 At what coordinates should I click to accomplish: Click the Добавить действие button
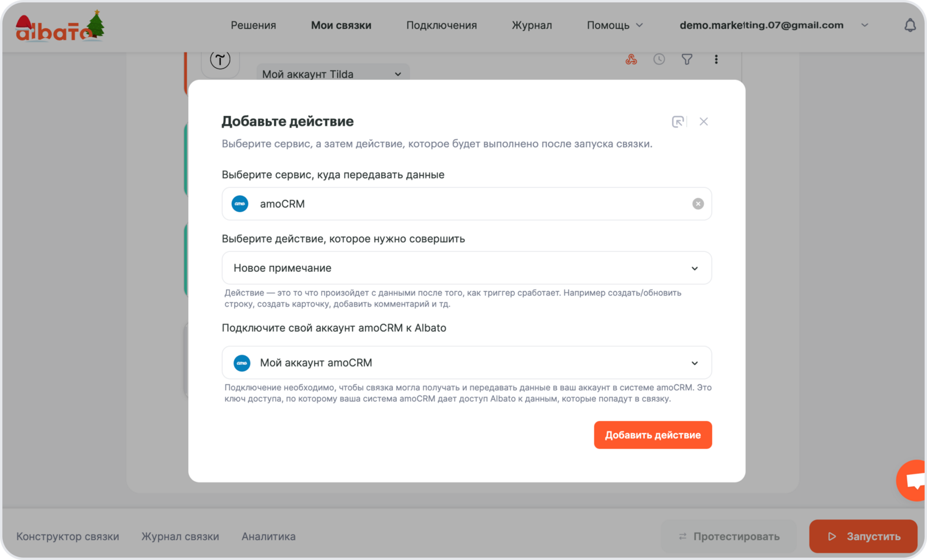(652, 435)
